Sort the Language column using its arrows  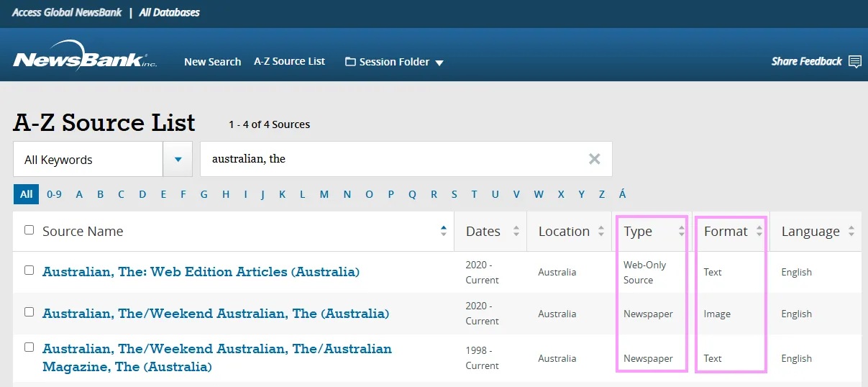[851, 231]
